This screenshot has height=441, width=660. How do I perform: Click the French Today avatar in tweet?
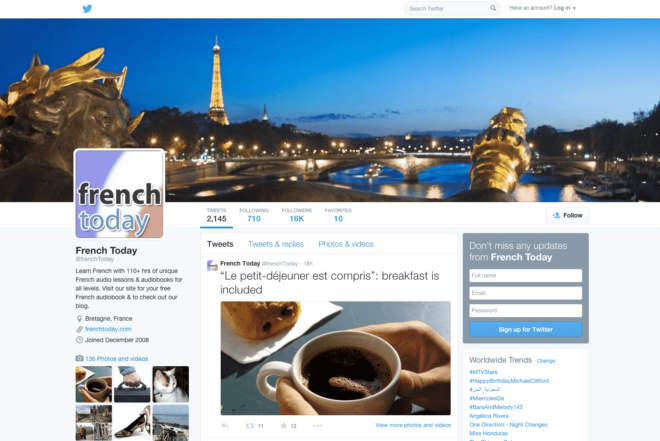click(212, 266)
